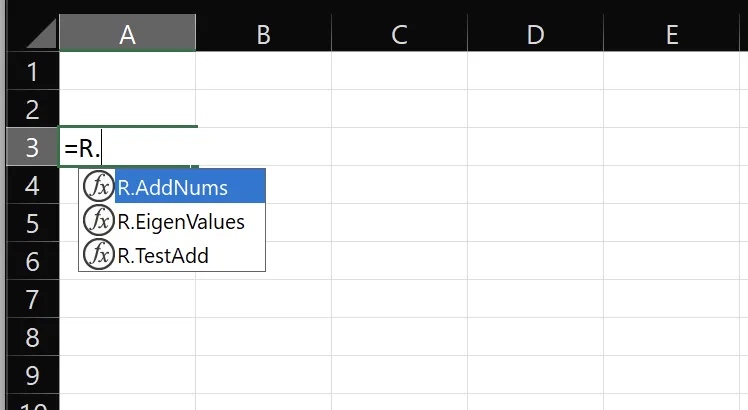The height and width of the screenshot is (410, 748).
Task: Select column B header
Action: click(263, 33)
